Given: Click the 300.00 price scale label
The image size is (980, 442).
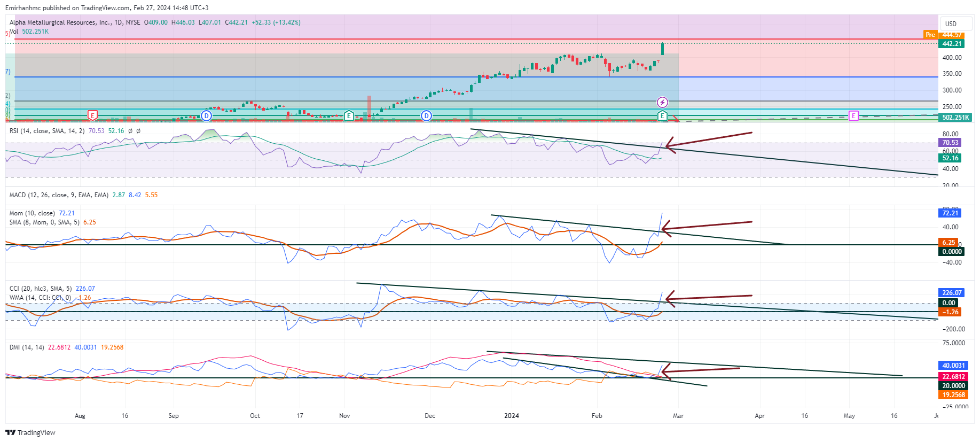Looking at the screenshot, I should [x=952, y=90].
